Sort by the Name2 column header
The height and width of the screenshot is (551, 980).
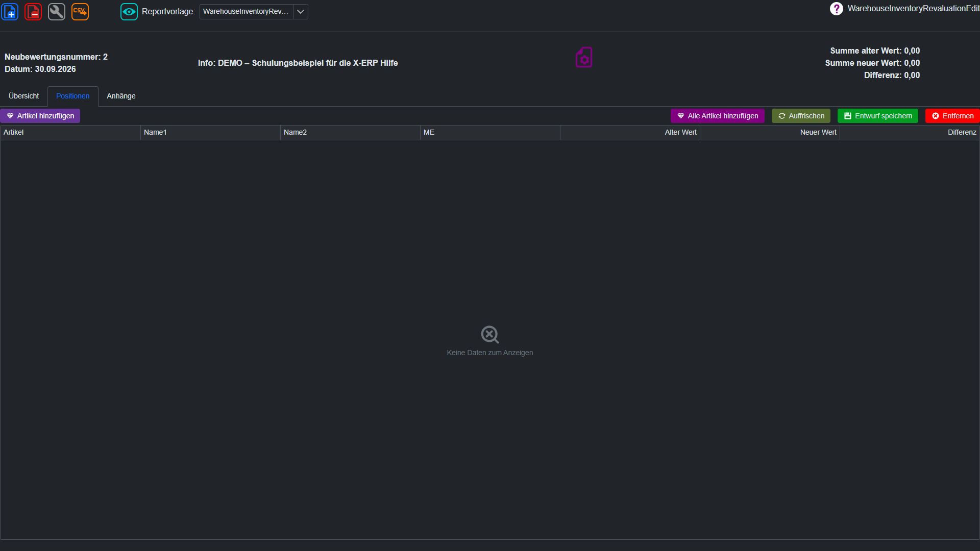point(350,132)
